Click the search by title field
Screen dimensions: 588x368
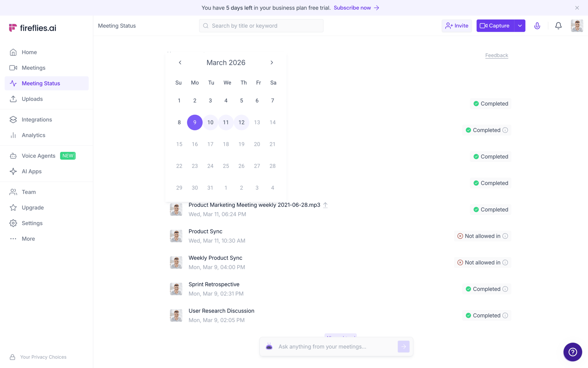point(261,26)
